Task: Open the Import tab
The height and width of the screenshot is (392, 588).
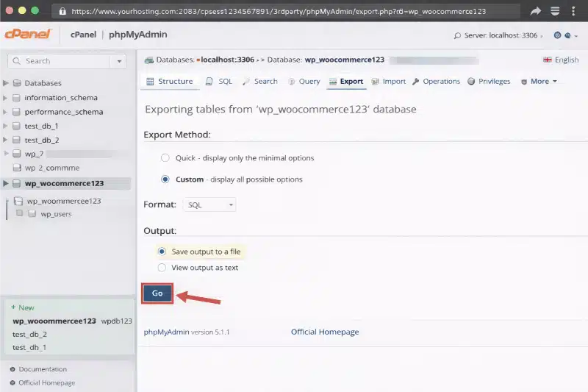Action: coord(389,82)
